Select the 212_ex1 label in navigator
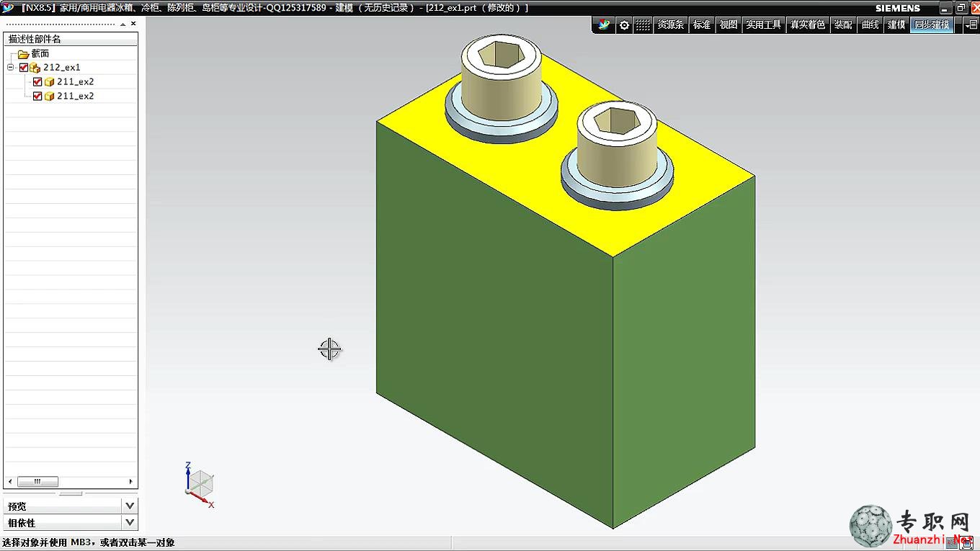Viewport: 980px width, 551px height. tap(62, 68)
